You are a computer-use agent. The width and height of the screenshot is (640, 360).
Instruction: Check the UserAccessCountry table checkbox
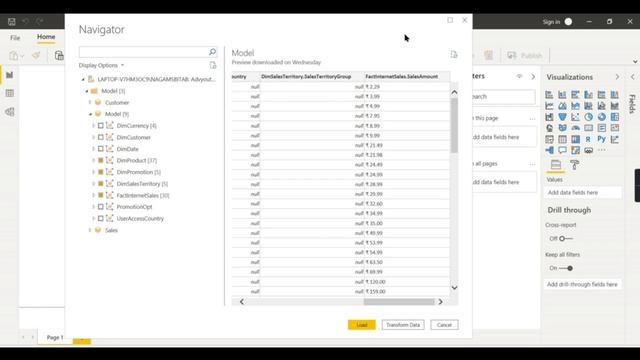pos(100,218)
